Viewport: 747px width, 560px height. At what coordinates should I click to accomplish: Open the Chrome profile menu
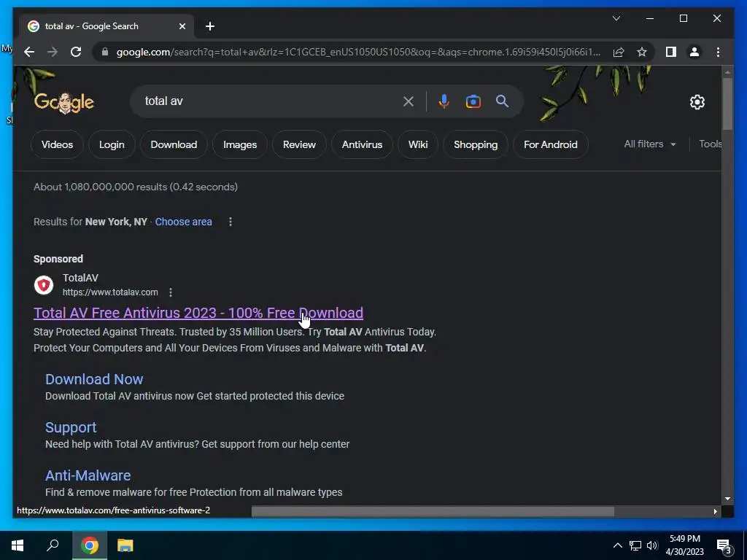[694, 52]
